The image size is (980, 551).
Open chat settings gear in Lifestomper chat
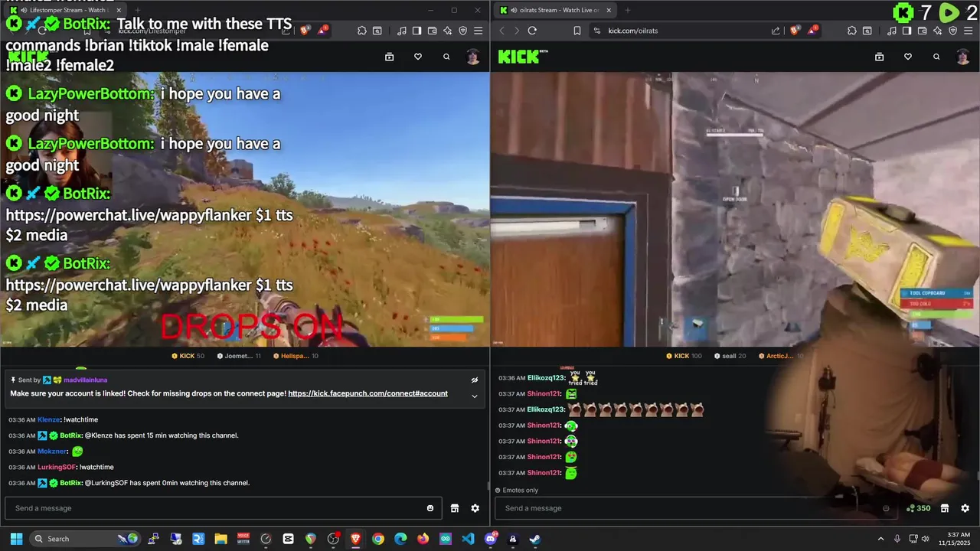point(475,508)
